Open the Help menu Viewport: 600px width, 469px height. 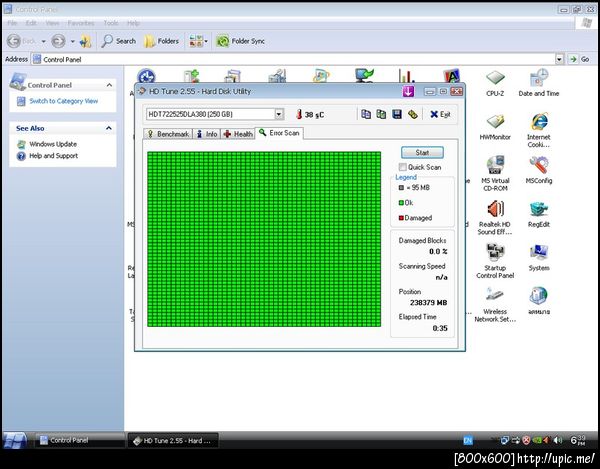pyautogui.click(x=133, y=23)
